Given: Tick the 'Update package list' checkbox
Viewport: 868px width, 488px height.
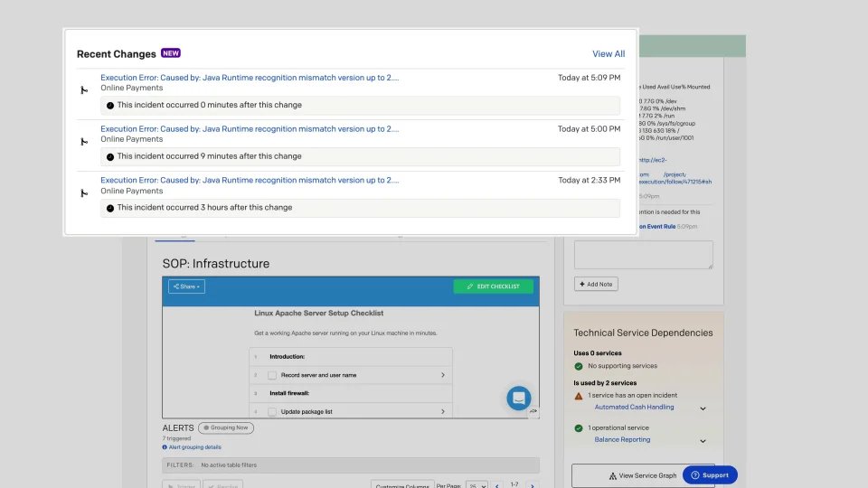Looking at the screenshot, I should click(x=271, y=412).
